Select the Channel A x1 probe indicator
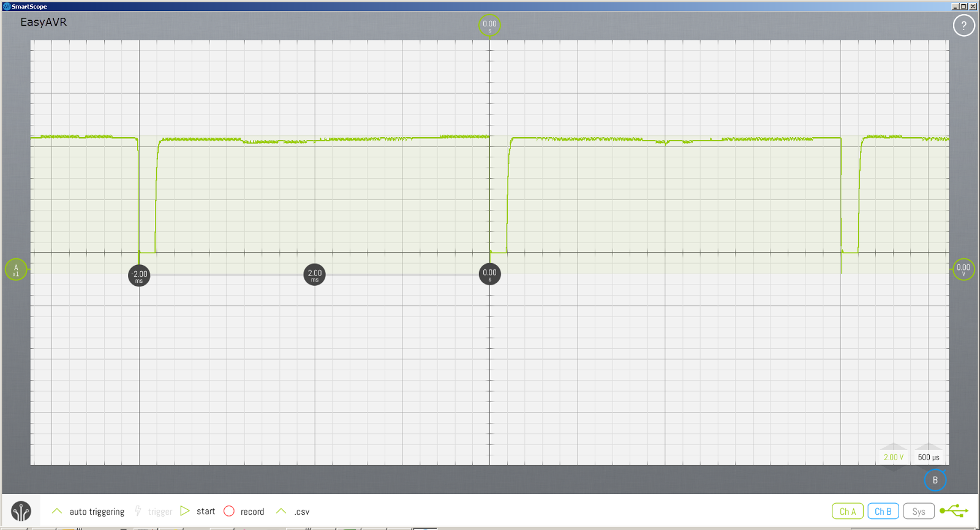 (x=16, y=269)
